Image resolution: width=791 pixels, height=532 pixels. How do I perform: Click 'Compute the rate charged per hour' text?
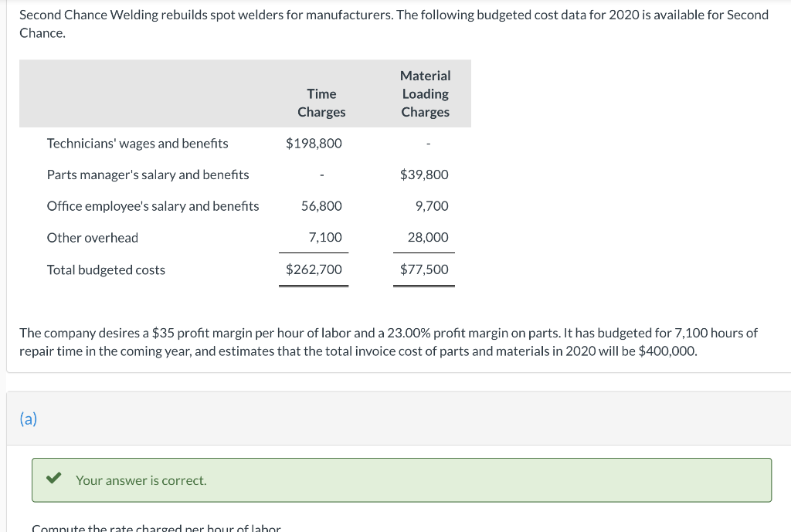(x=156, y=528)
